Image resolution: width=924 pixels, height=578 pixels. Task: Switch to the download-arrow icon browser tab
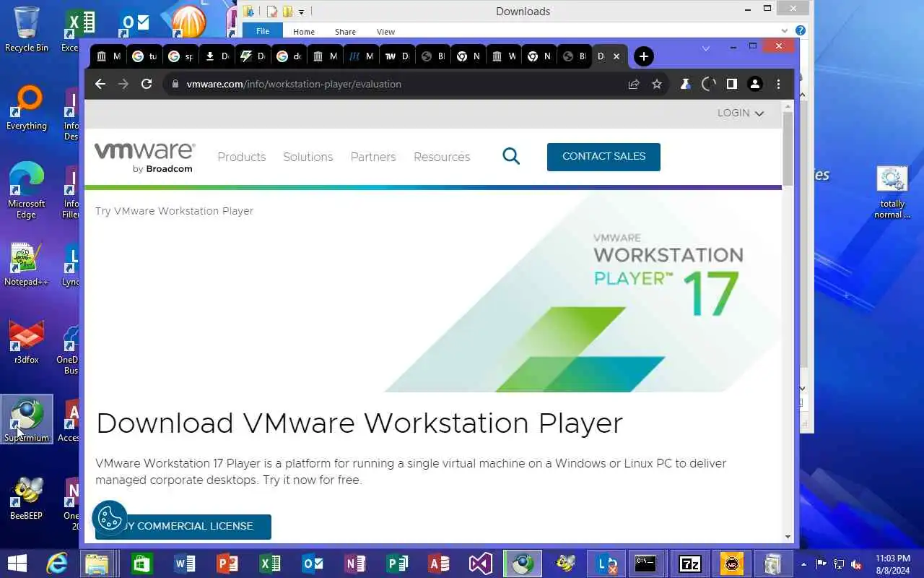tap(216, 56)
